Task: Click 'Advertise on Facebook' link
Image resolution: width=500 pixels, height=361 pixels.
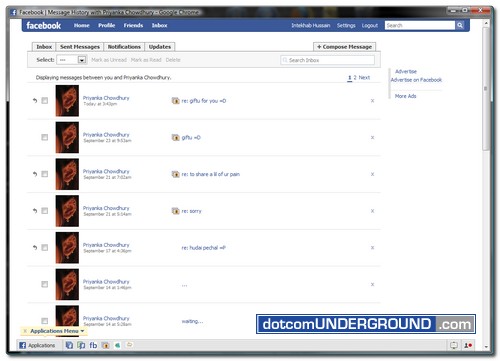Action: (416, 80)
